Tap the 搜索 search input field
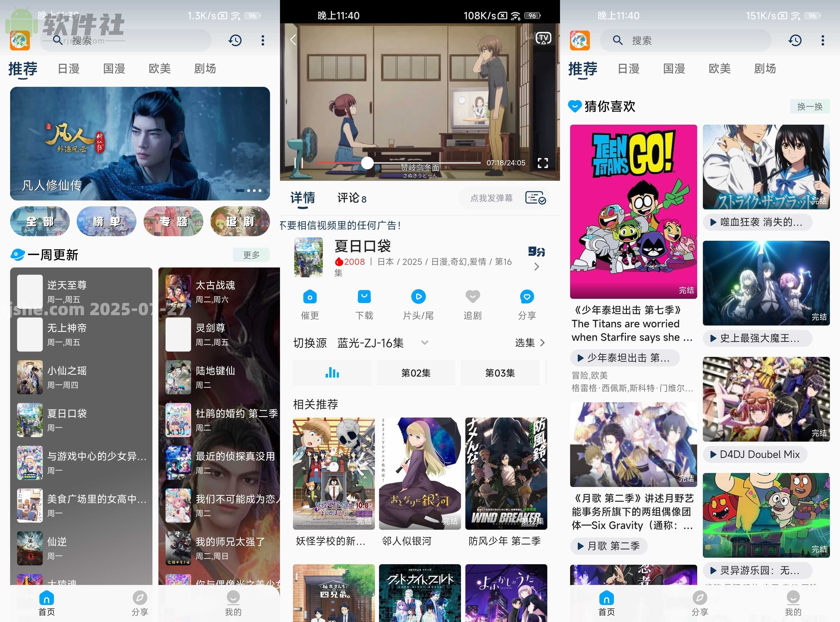Screen dimensions: 840x622 pyautogui.click(x=685, y=40)
